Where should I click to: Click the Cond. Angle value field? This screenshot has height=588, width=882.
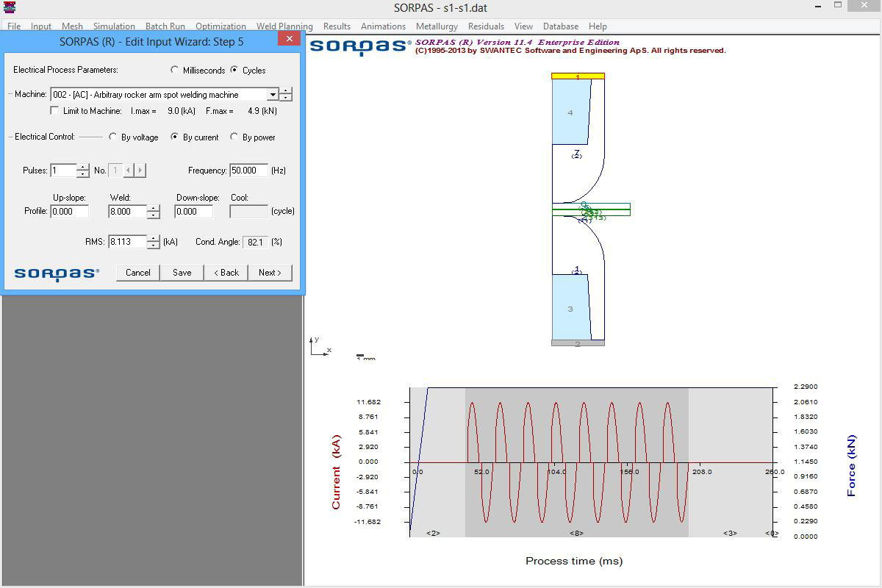pyautogui.click(x=256, y=242)
